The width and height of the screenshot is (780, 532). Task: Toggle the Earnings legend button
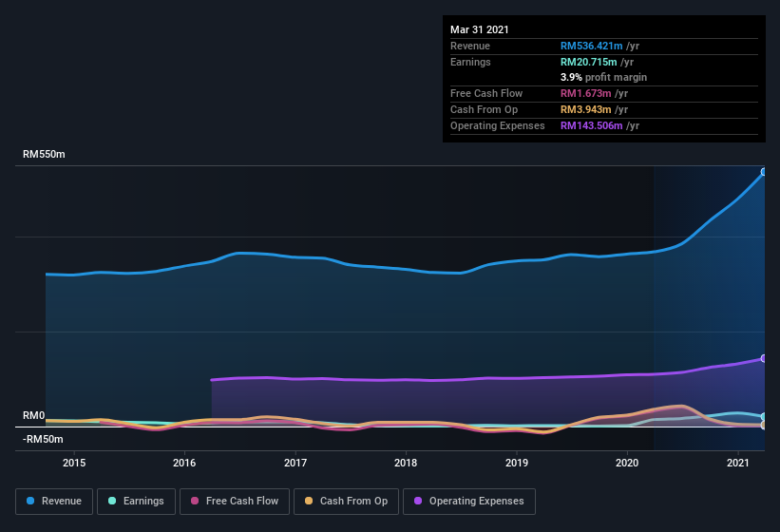pos(136,502)
